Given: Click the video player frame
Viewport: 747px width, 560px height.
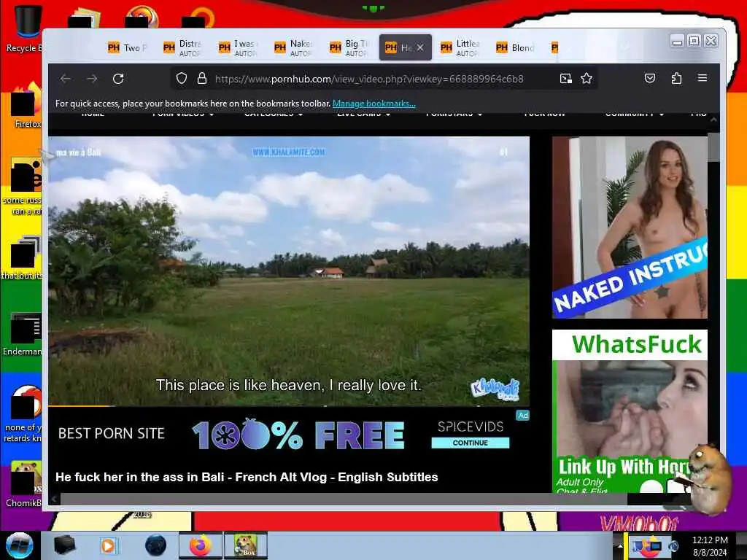Looking at the screenshot, I should point(289,271).
